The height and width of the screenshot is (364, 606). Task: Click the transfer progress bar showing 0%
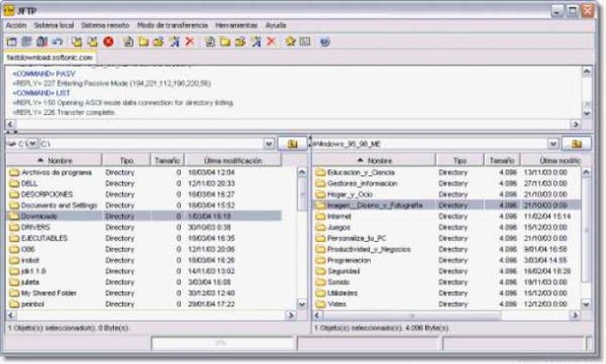coord(222,343)
